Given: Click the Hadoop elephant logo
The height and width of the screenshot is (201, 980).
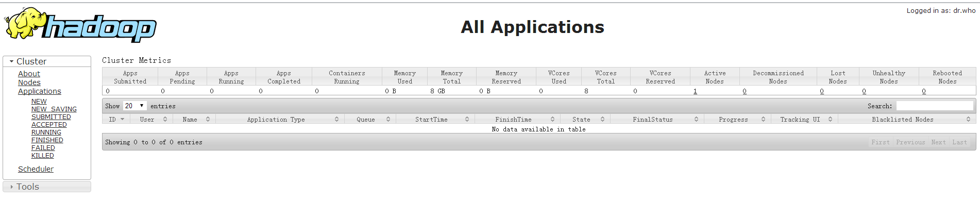Looking at the screenshot, I should click(x=80, y=25).
